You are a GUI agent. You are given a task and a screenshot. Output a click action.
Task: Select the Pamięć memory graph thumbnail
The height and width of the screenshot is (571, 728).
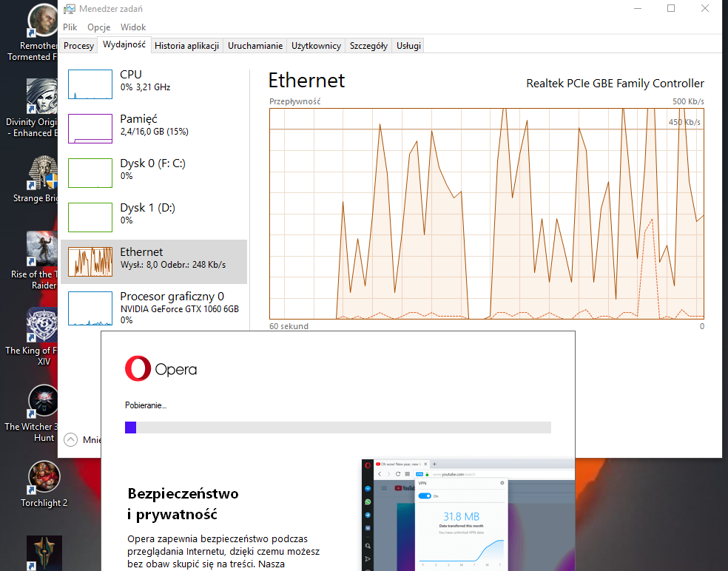pos(90,129)
